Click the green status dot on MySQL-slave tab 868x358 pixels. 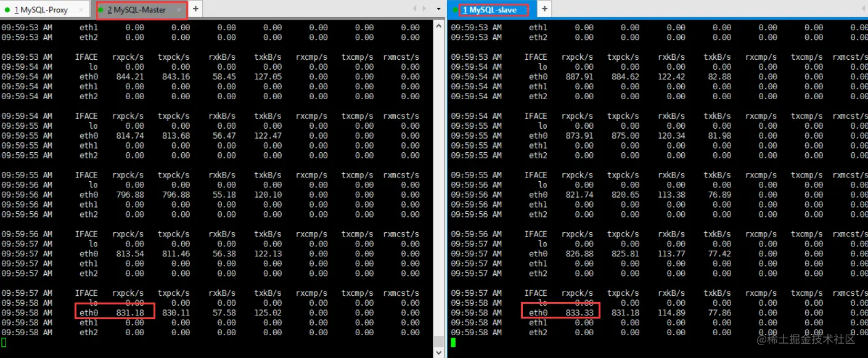coord(455,10)
